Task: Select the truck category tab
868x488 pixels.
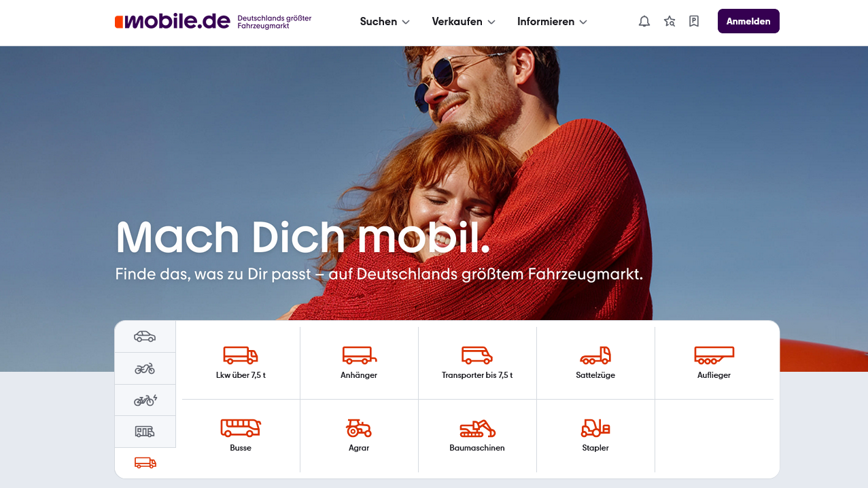Action: [145, 463]
